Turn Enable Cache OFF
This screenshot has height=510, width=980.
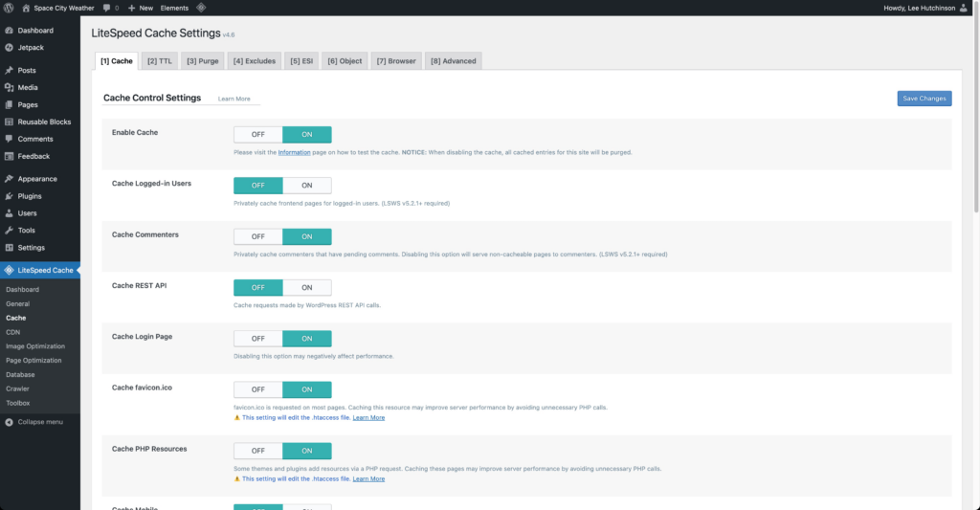258,134
